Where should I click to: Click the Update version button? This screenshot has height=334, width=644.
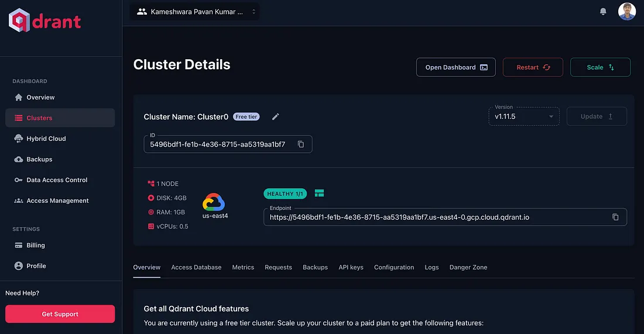[597, 116]
